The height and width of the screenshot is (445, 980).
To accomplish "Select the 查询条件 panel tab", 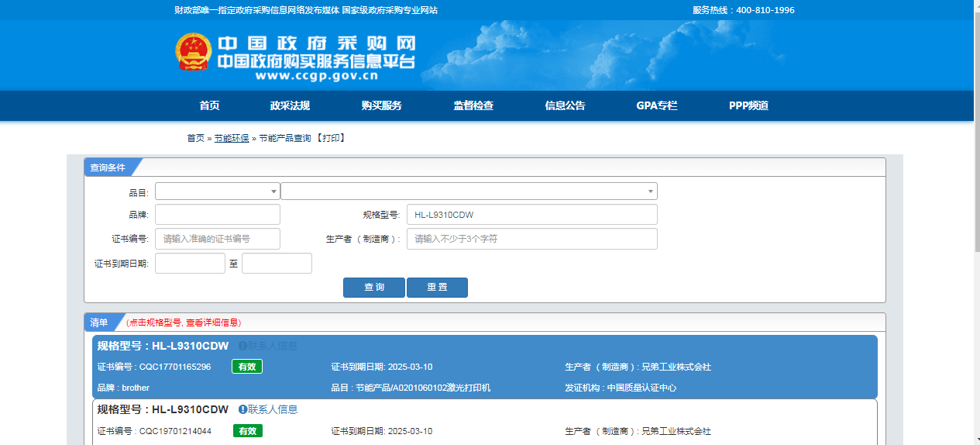I will (108, 167).
